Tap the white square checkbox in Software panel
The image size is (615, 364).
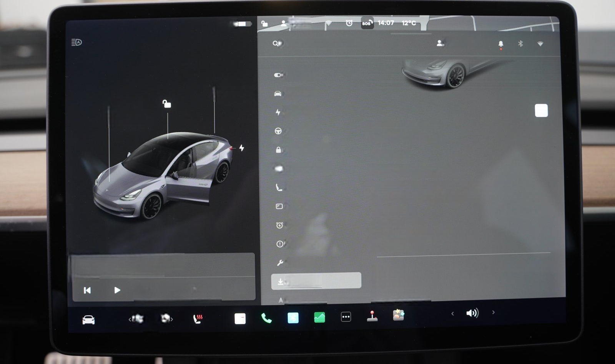pyautogui.click(x=541, y=111)
